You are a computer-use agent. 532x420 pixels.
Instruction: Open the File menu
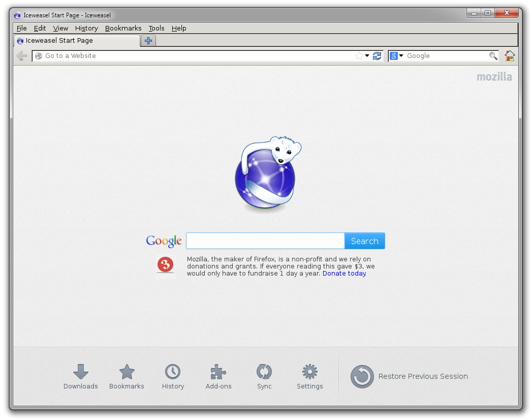click(21, 28)
